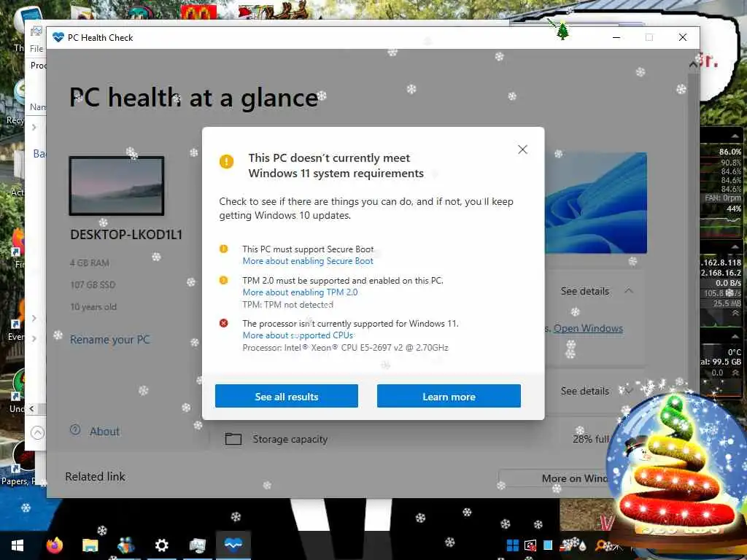747x560 pixels.
Task: Click scroll-up chevron at PC Health Check scrollbar top
Action: 693,65
